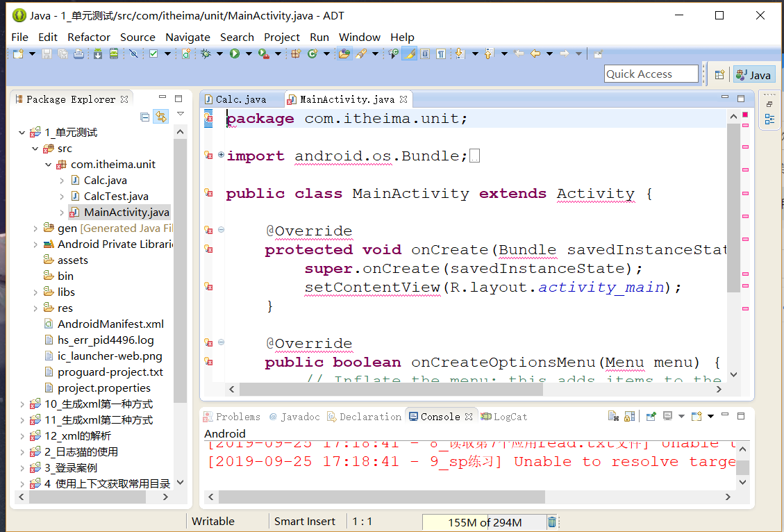
Task: Click the New file wizard icon
Action: point(18,53)
